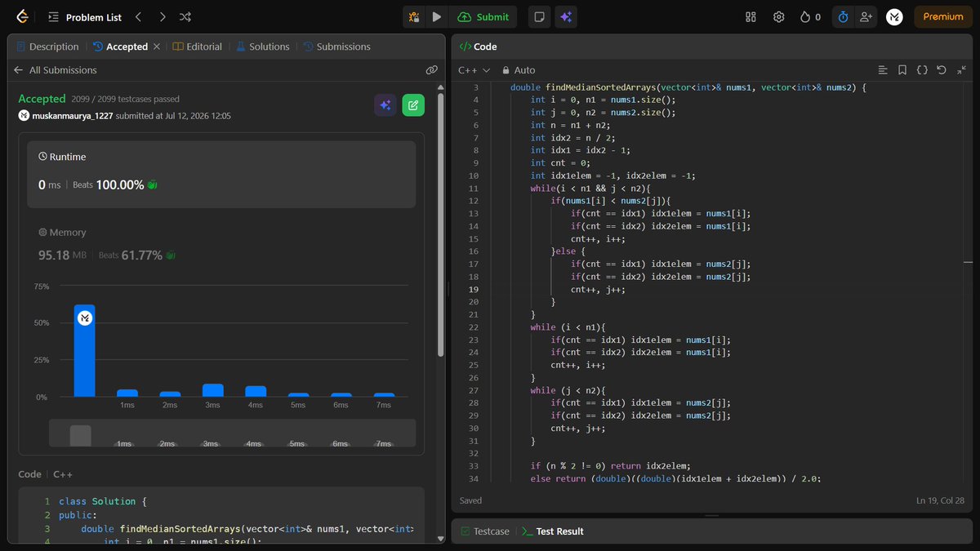The image size is (980, 551).
Task: Start the stopwatch timer icon
Action: point(843,16)
